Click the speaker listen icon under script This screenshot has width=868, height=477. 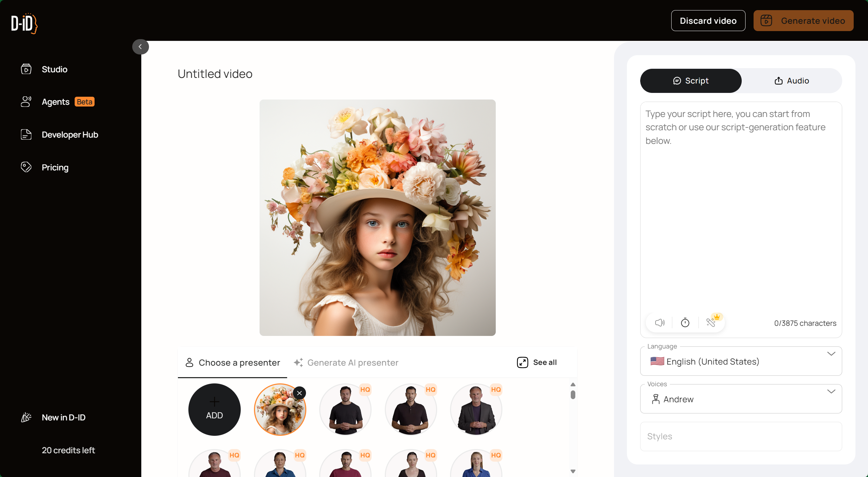[659, 323]
